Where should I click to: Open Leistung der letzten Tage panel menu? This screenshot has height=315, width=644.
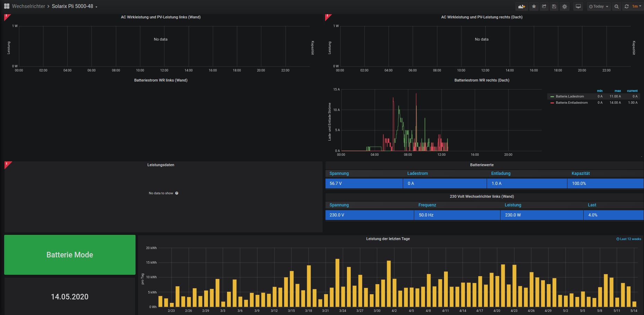click(x=388, y=239)
